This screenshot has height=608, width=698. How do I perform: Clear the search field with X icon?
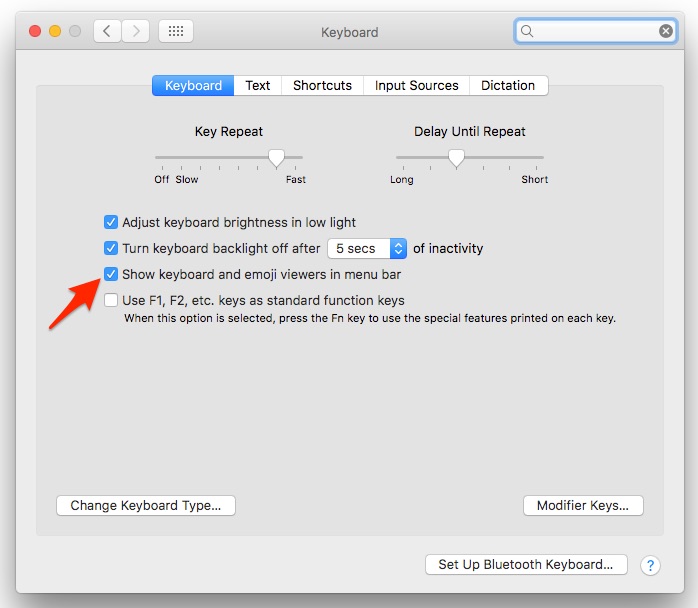[665, 31]
